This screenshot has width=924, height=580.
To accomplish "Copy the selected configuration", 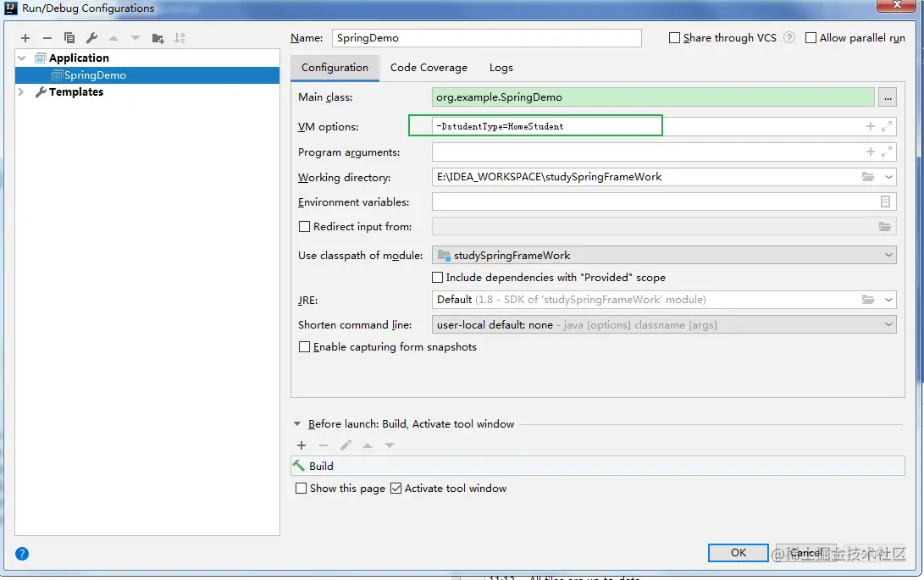I will (x=69, y=38).
